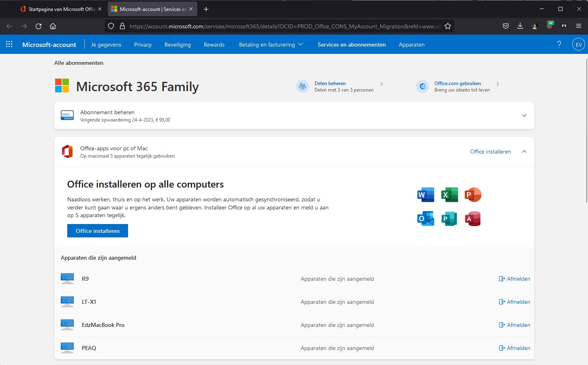The image size is (588, 365).
Task: Go to the Beveiliging menu item
Action: click(x=177, y=45)
